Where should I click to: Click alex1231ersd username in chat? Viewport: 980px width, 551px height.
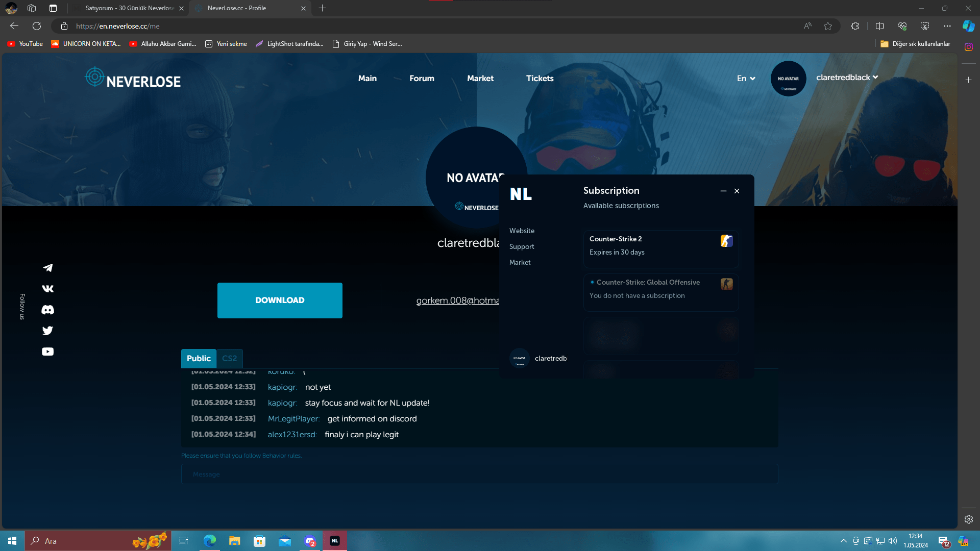(x=292, y=435)
